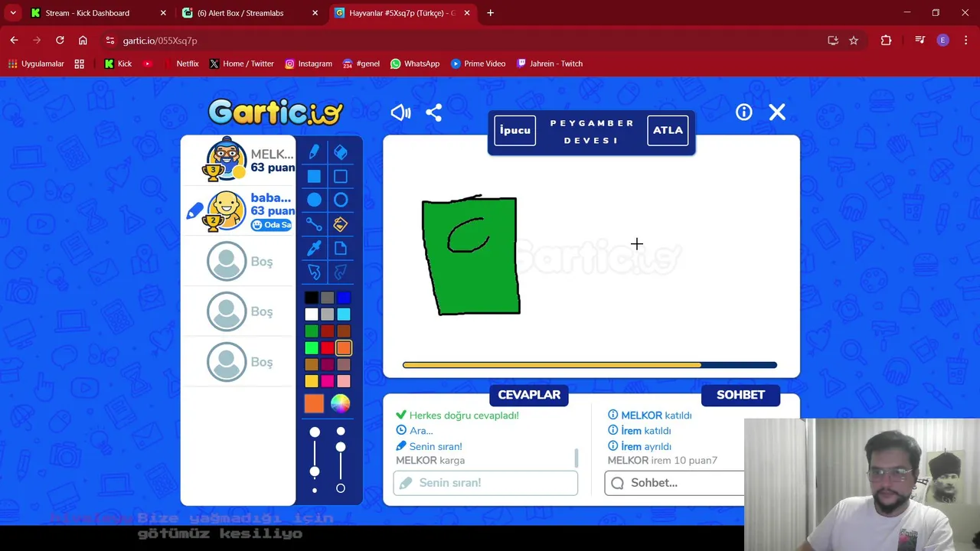Switch to Stream - Kick Dashboard tab

click(98, 13)
